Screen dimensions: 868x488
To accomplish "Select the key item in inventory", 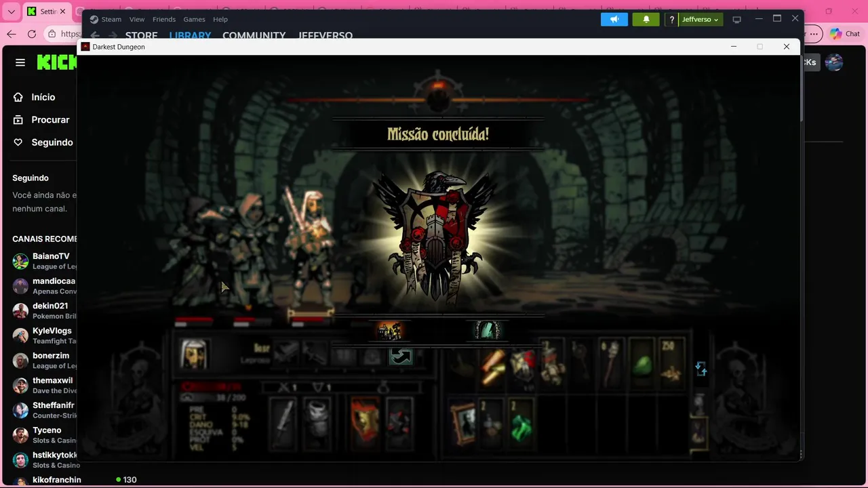I will 580,365.
